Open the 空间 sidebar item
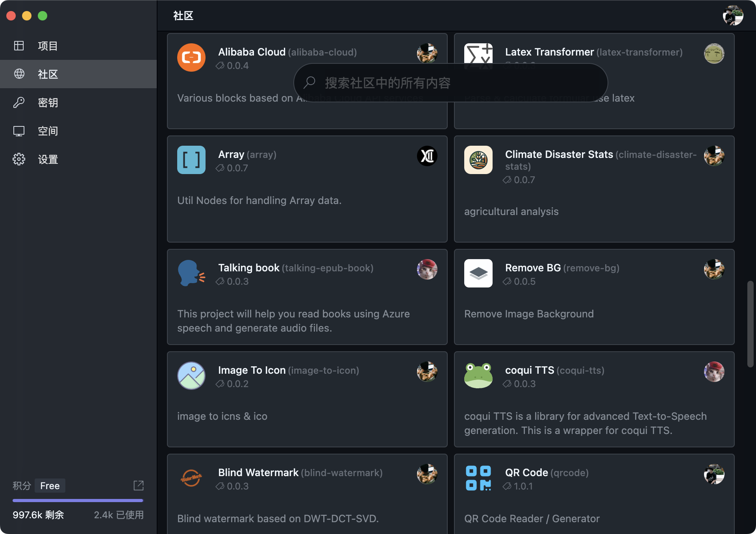 pos(47,131)
